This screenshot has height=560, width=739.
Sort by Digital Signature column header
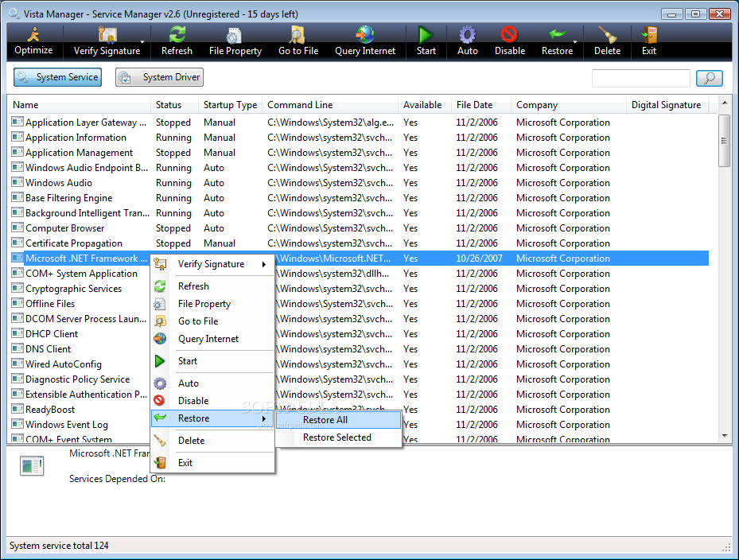(x=667, y=105)
